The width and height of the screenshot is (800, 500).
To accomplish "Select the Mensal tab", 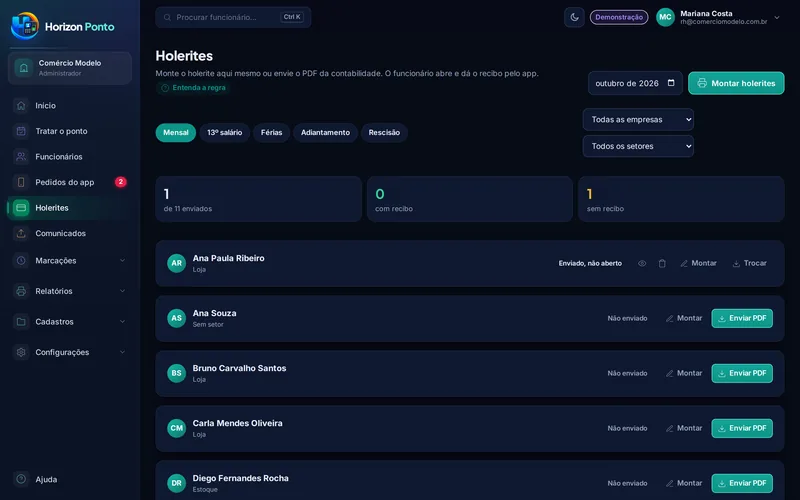I will tap(176, 133).
